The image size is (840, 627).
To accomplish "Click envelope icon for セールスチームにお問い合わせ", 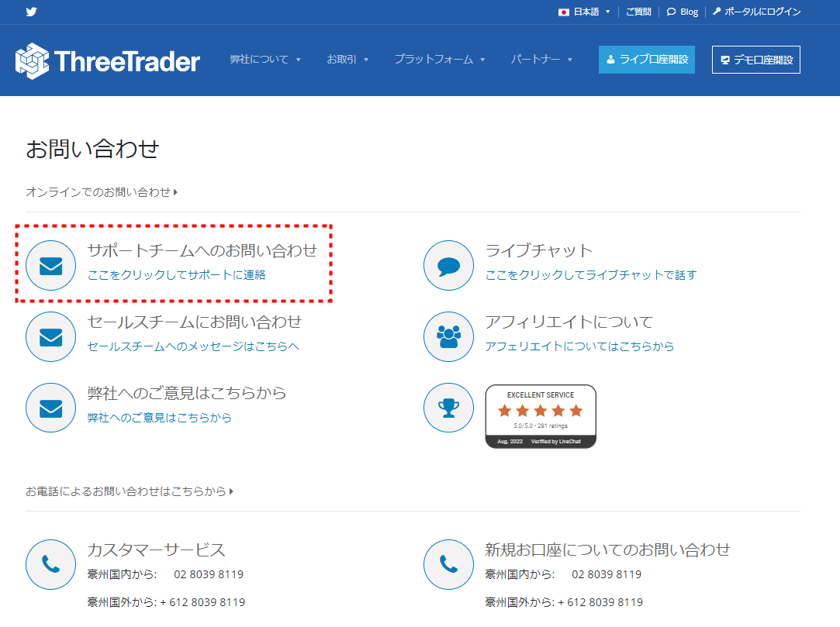I will tap(51, 337).
